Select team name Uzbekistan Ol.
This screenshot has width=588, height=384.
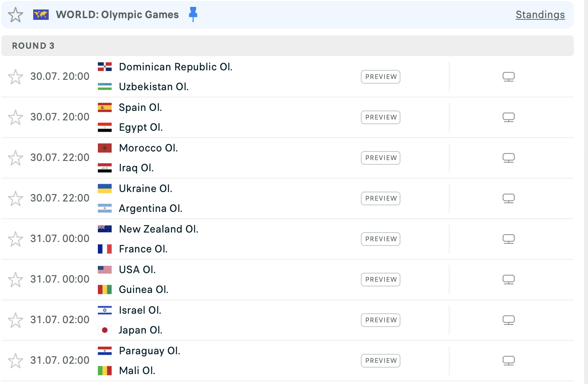tap(154, 87)
